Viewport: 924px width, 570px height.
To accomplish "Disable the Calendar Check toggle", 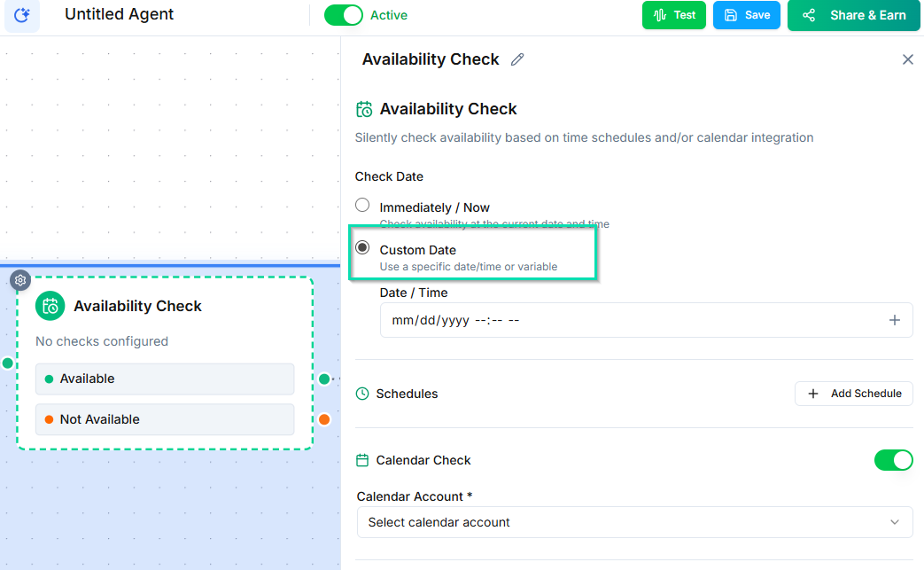I will tap(893, 460).
